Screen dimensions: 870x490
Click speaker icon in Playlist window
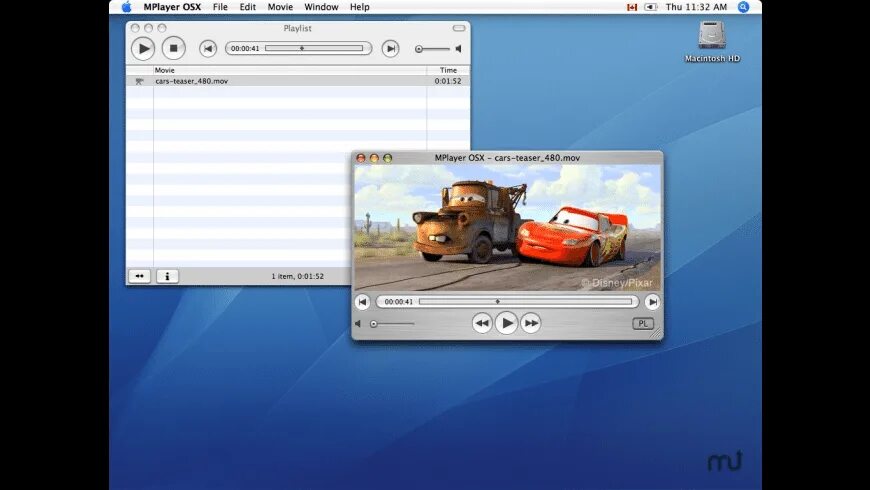click(x=458, y=49)
